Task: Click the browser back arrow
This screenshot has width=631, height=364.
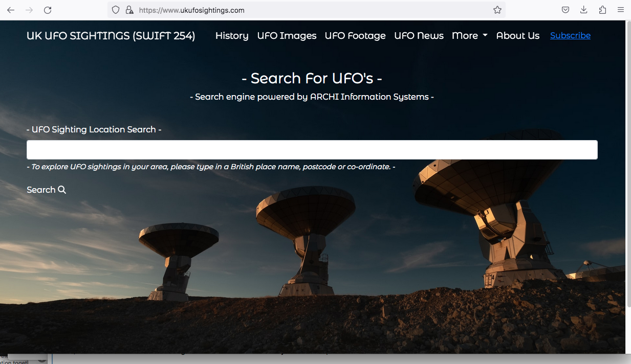Action: click(x=11, y=10)
